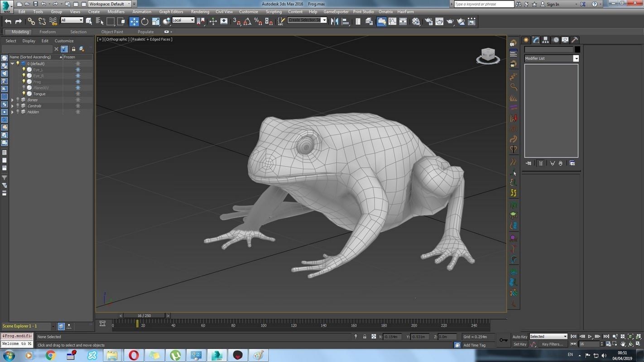Click the Realistic + Edged Faces label
This screenshot has height=362, width=644.
tap(152, 39)
